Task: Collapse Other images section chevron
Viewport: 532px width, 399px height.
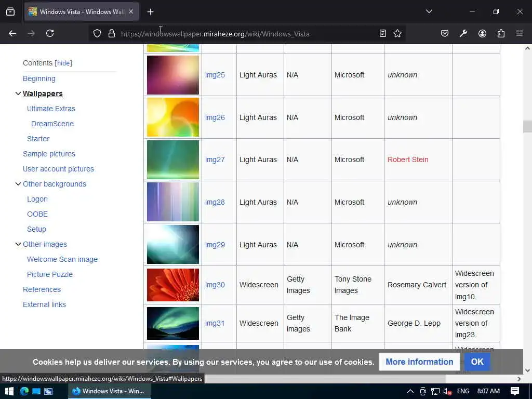Action: [x=18, y=244]
